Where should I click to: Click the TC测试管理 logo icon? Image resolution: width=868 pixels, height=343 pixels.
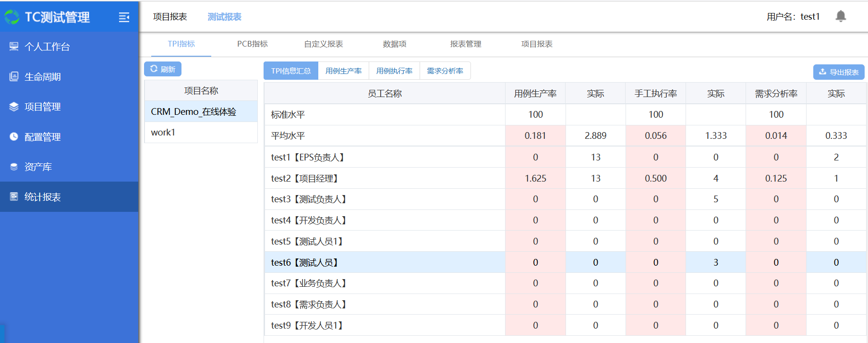[12, 17]
